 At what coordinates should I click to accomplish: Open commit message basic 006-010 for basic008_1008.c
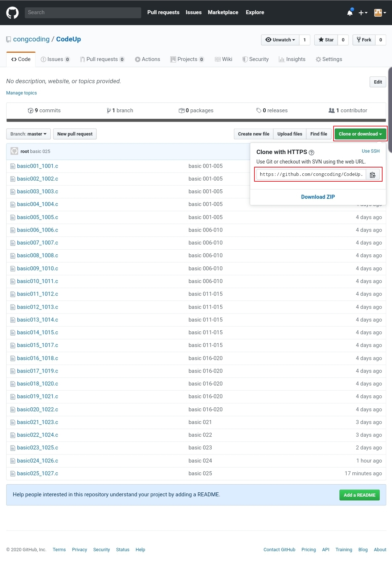click(205, 256)
